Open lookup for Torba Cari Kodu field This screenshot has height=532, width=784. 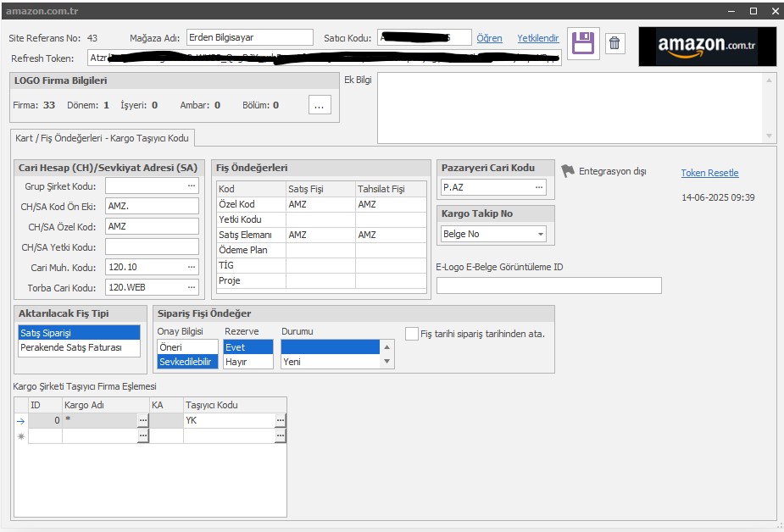pyautogui.click(x=192, y=287)
